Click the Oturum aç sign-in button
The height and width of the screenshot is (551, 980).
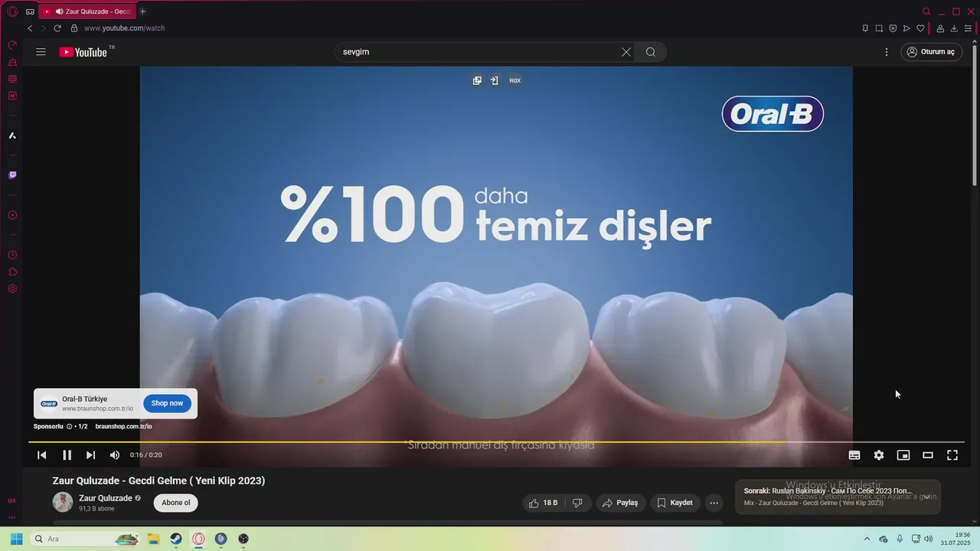click(931, 52)
